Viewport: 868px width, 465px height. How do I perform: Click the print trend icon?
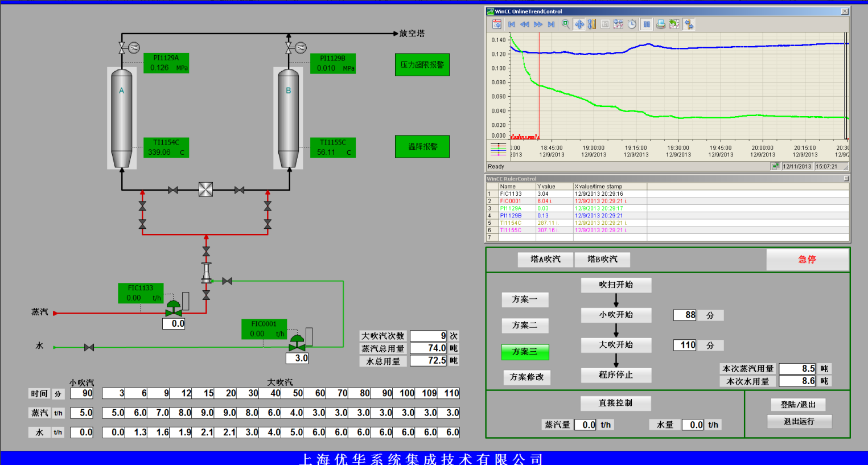click(x=660, y=24)
